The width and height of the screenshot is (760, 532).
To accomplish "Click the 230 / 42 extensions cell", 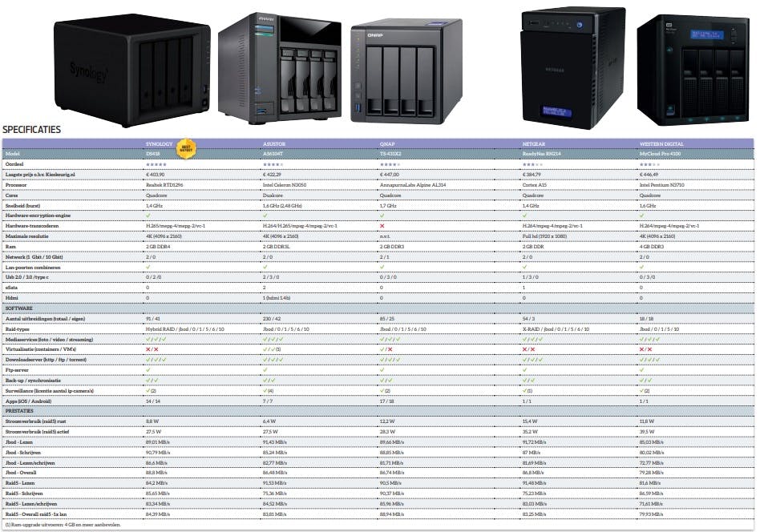I will (272, 319).
